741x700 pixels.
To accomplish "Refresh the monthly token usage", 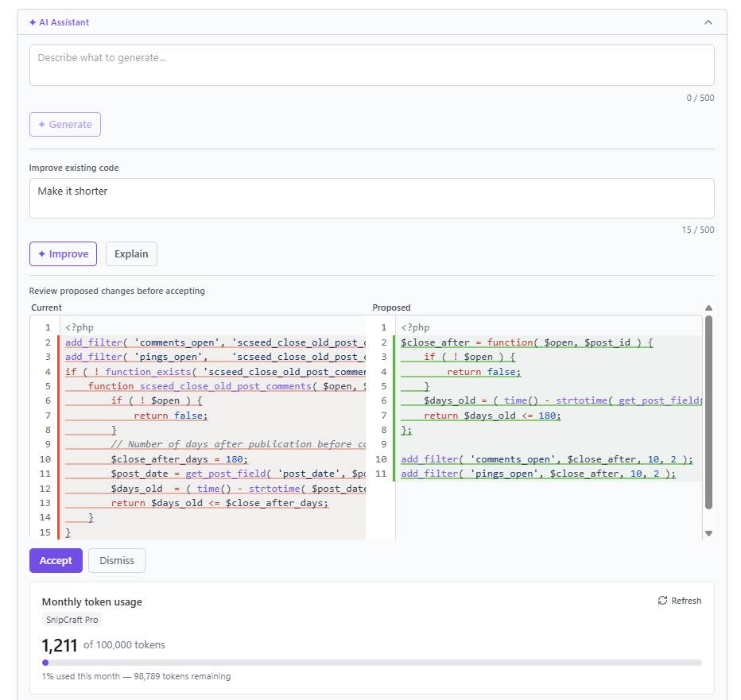I will [680, 601].
